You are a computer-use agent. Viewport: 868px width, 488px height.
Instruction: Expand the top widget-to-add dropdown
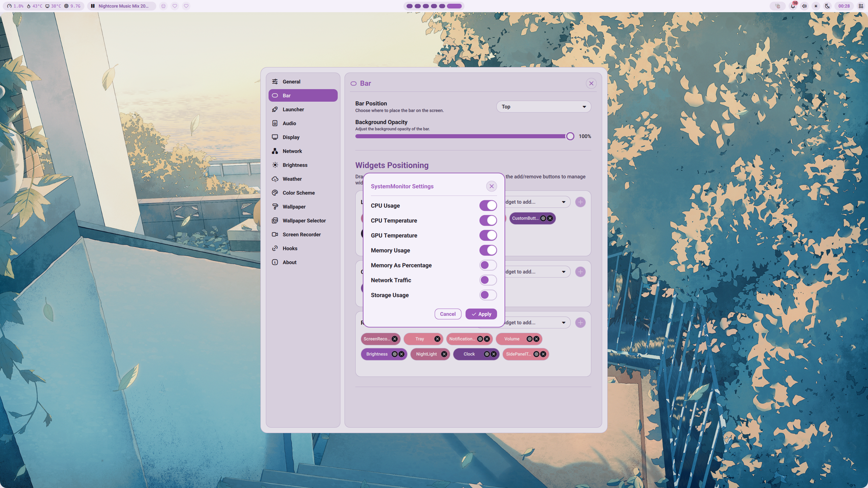point(536,202)
